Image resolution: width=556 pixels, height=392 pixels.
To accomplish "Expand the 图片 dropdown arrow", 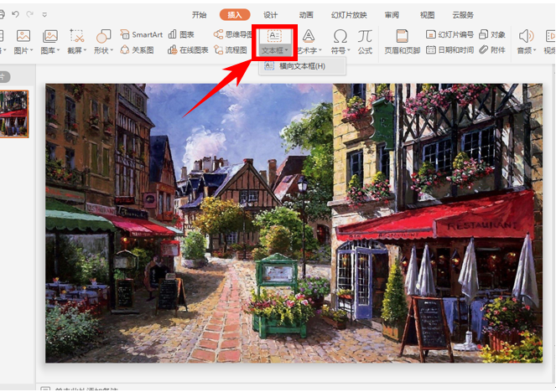I will click(32, 50).
